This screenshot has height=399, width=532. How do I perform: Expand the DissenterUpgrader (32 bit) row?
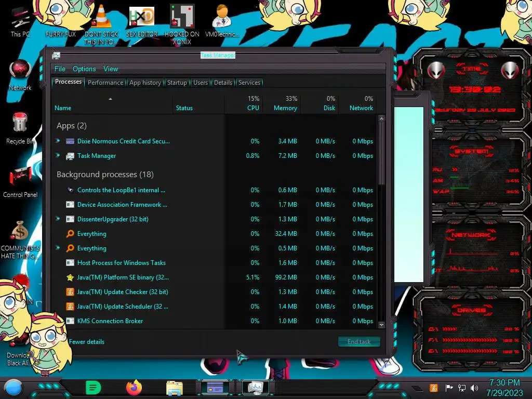tap(58, 219)
